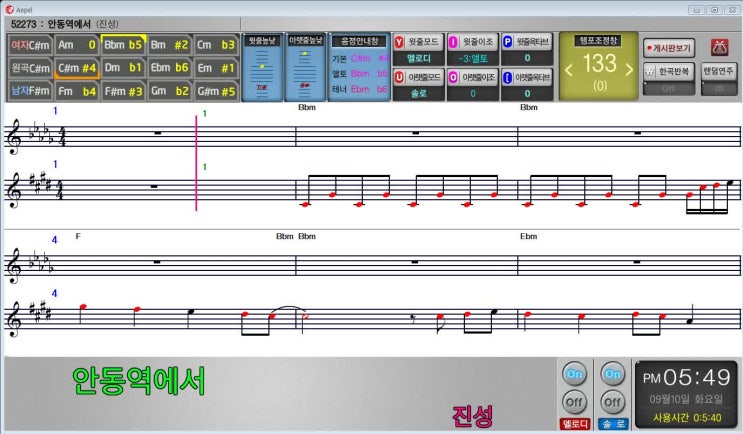Select the 여자 C#m key preset
Image resolution: width=743 pixels, height=434 pixels.
(30, 44)
